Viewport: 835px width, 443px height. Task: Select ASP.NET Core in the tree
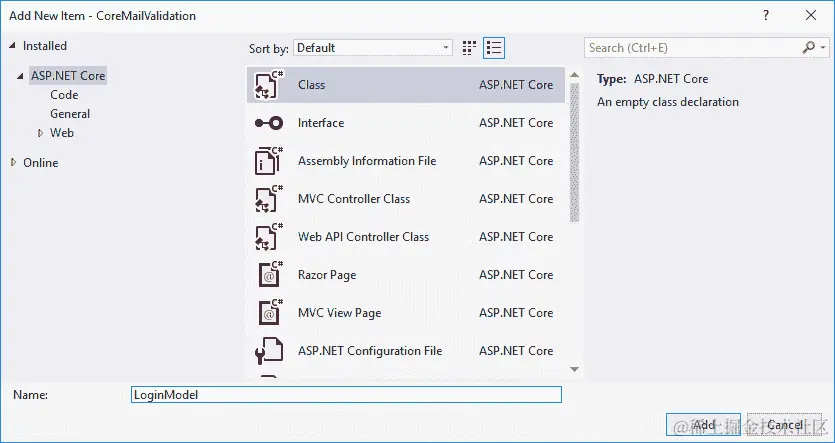click(x=68, y=76)
